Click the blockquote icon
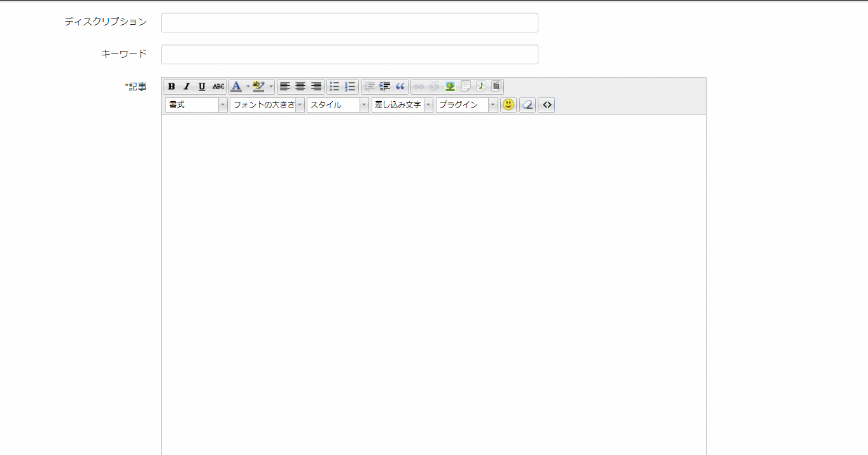Viewport: 868px width, 455px height. 400,87
